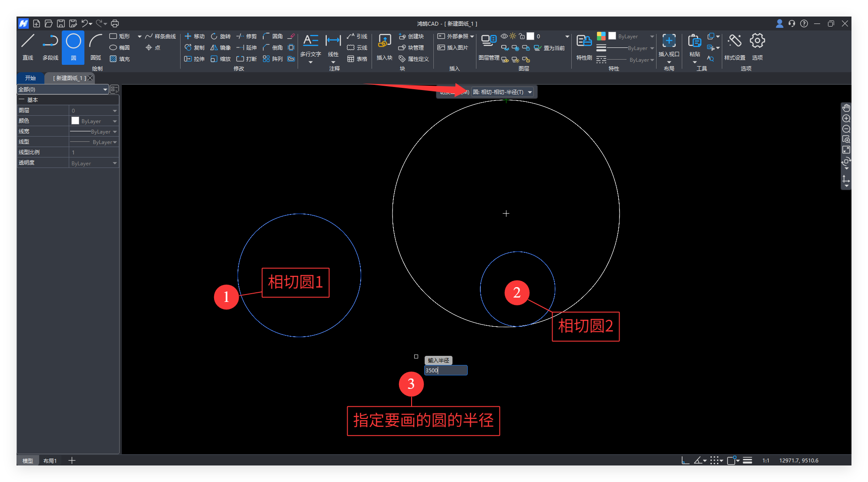The image size is (868, 482).
Task: Toggle lineweight display in status bar
Action: click(747, 460)
